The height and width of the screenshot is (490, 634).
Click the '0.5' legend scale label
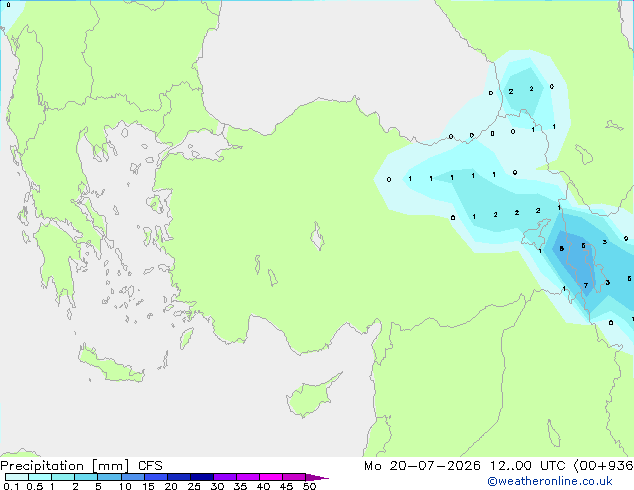click(x=35, y=486)
